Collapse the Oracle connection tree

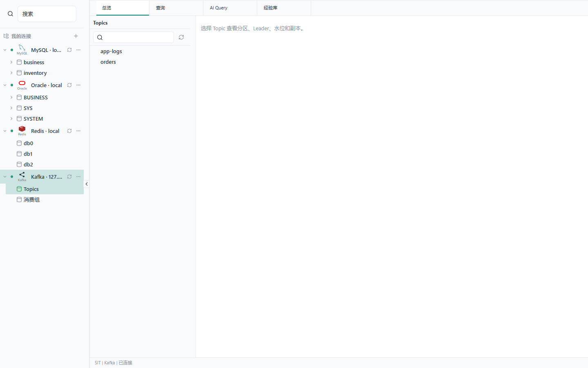coord(5,85)
